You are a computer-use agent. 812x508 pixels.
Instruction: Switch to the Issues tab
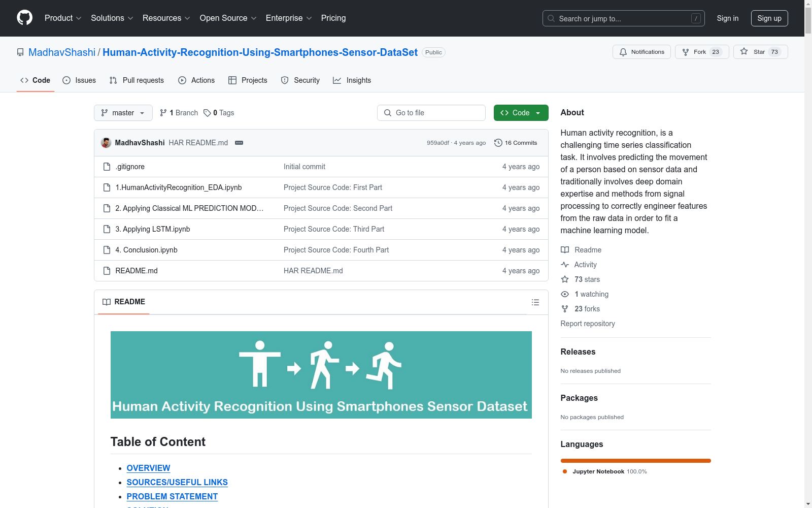[79, 80]
